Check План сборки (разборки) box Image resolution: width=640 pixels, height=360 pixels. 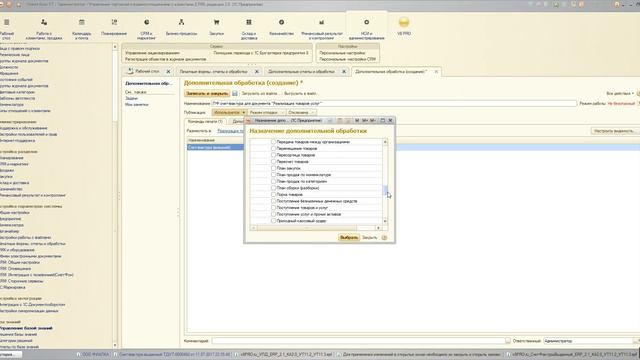tap(273, 188)
